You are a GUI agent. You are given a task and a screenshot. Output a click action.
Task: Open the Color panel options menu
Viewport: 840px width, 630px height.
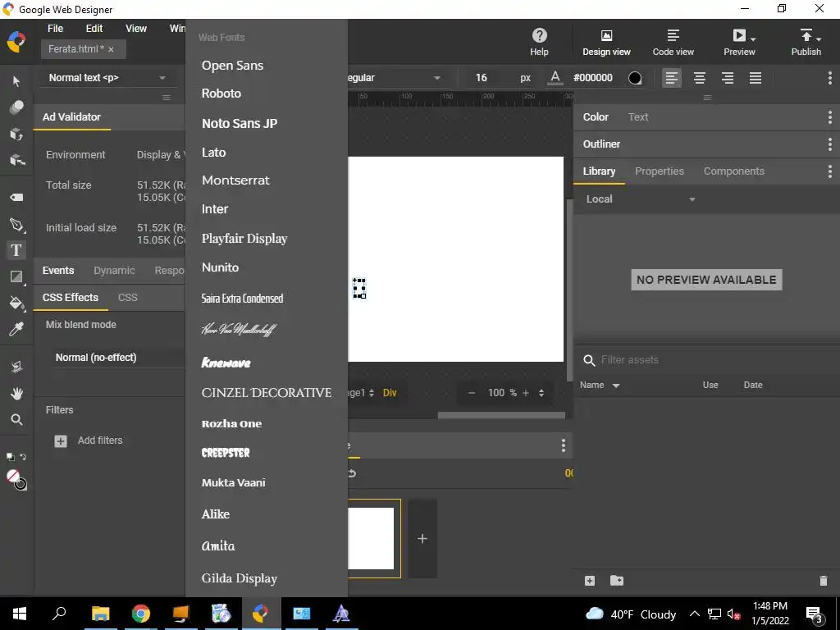[x=829, y=116]
